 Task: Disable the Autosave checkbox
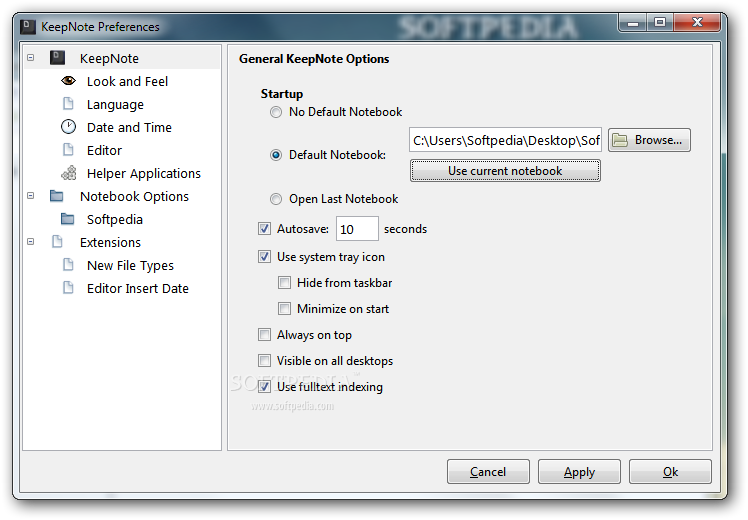click(x=264, y=229)
